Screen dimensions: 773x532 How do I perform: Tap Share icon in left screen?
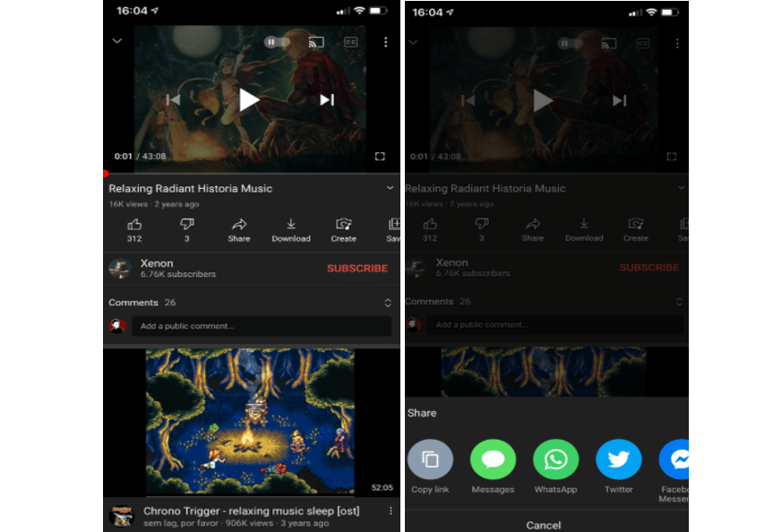click(239, 230)
